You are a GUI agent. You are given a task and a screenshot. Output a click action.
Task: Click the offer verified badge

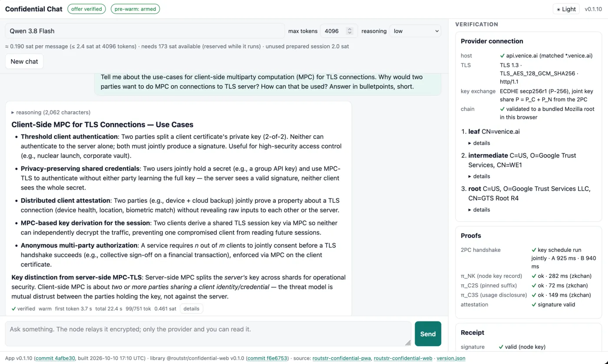tap(86, 9)
